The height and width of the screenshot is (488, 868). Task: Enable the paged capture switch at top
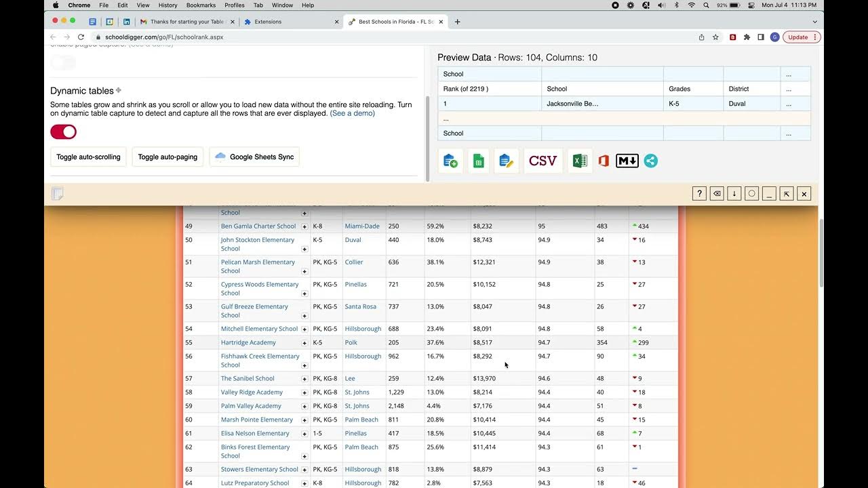point(63,63)
